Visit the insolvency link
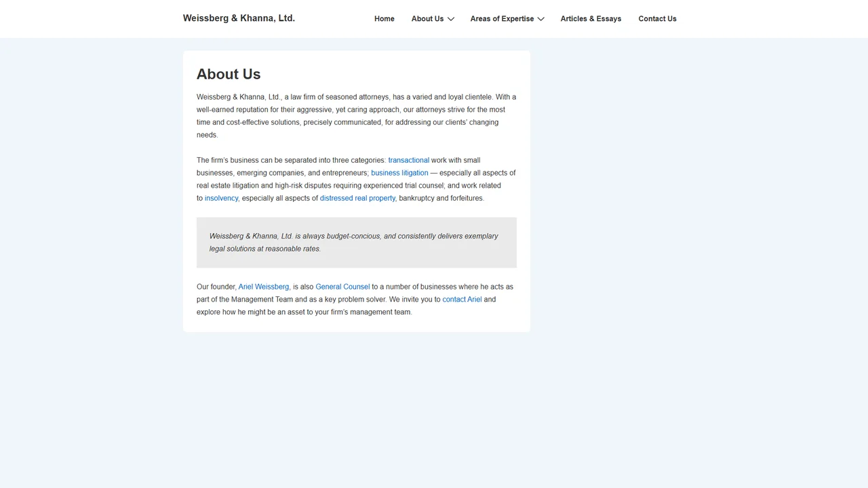Screen dimensions: 868x488 click(222, 198)
